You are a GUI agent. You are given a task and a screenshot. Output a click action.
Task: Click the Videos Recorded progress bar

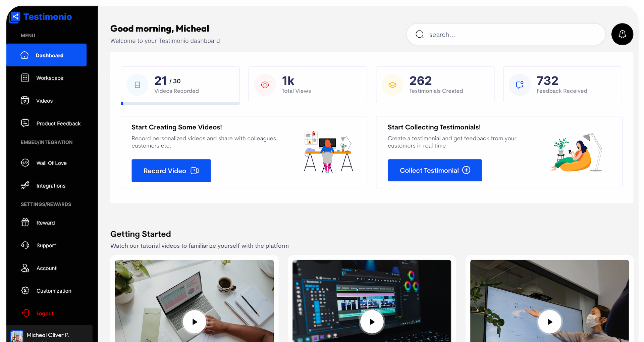pyautogui.click(x=180, y=103)
